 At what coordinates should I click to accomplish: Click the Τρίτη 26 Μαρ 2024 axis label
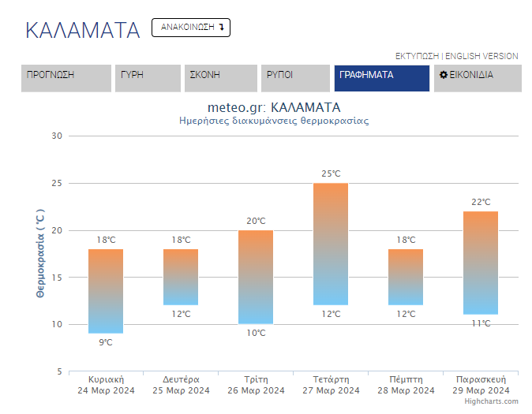click(x=256, y=385)
